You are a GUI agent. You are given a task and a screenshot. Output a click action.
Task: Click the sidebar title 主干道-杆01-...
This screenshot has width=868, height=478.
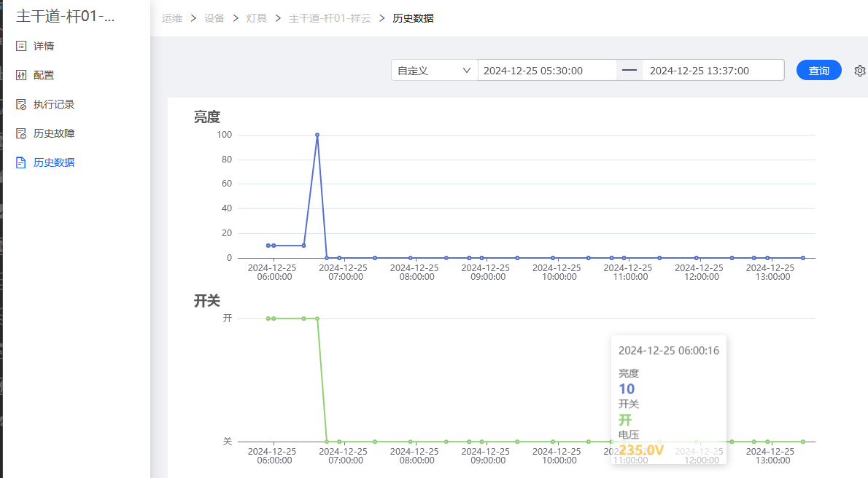click(x=66, y=16)
